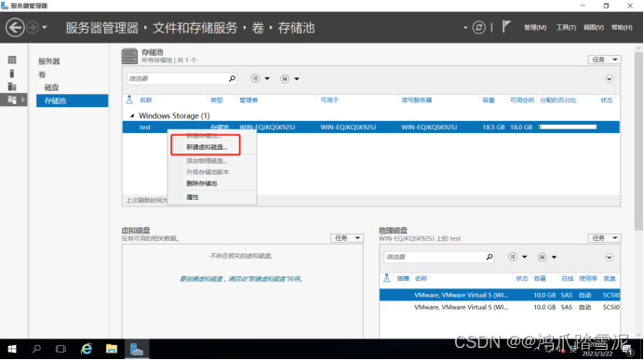This screenshot has width=644, height=360.
Task: Open the 管理(M) menu
Action: coord(535,28)
